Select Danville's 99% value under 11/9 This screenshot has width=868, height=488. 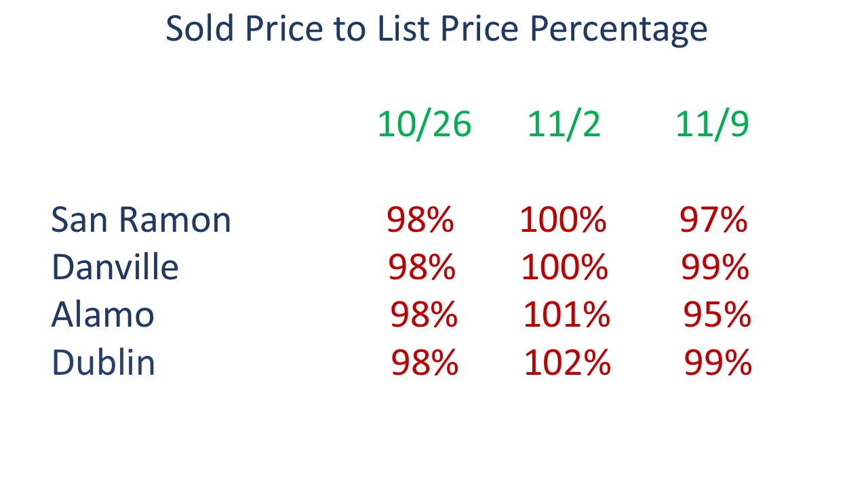point(715,268)
